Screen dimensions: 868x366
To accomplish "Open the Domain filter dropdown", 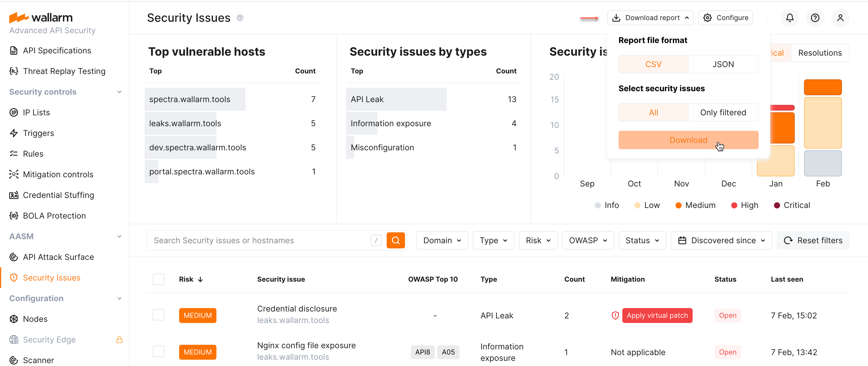I will [442, 240].
